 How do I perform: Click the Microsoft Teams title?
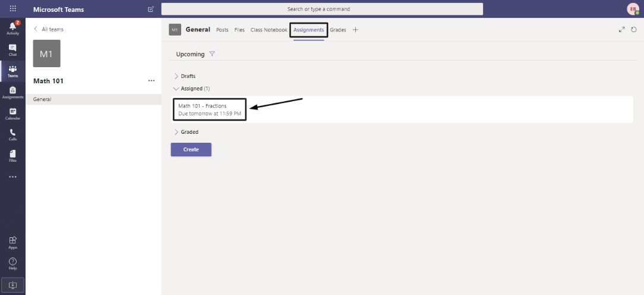pyautogui.click(x=59, y=9)
